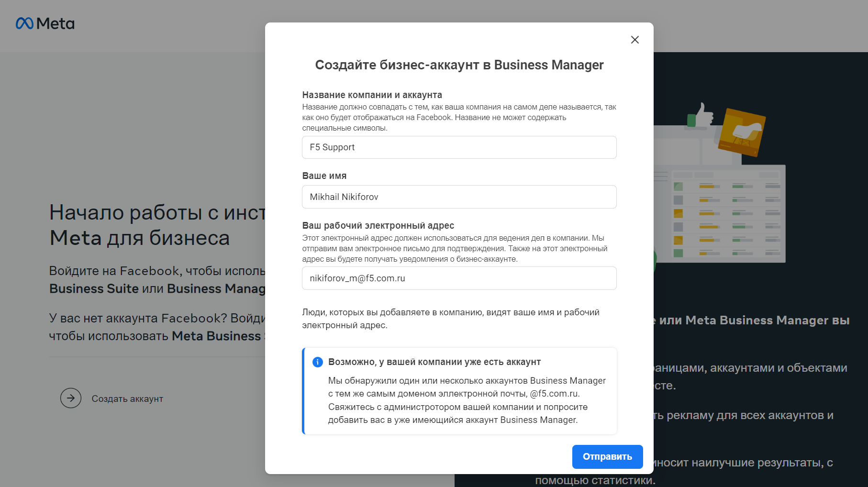Screen dimensions: 868x487
Task: Focus the work email field nikiforov_m@f5.com.ru
Action: [459, 278]
